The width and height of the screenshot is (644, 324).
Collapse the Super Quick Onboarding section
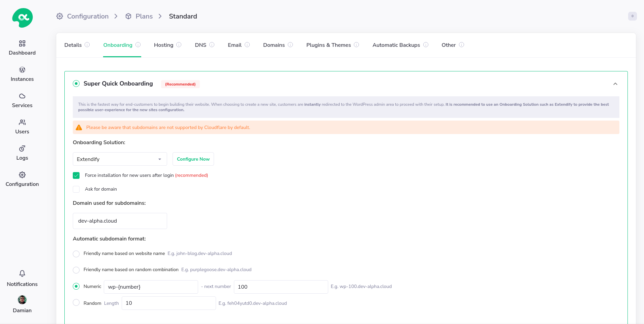point(615,84)
